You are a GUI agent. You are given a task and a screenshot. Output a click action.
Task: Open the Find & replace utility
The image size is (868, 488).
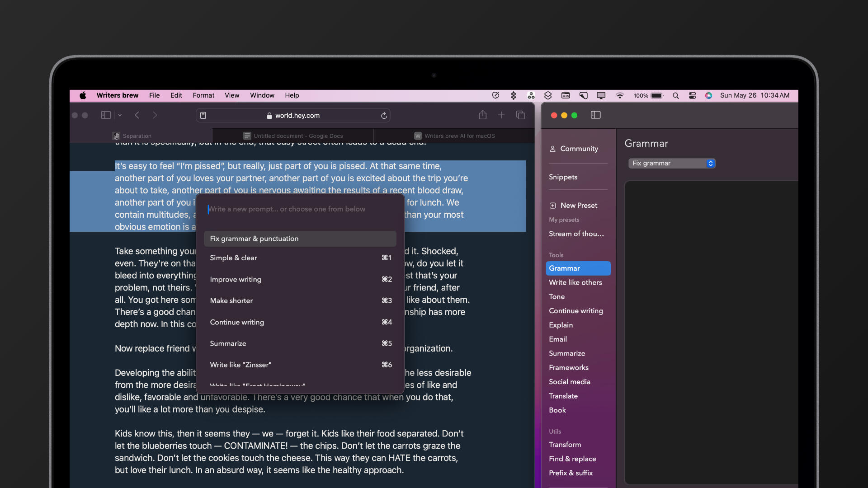(x=572, y=459)
